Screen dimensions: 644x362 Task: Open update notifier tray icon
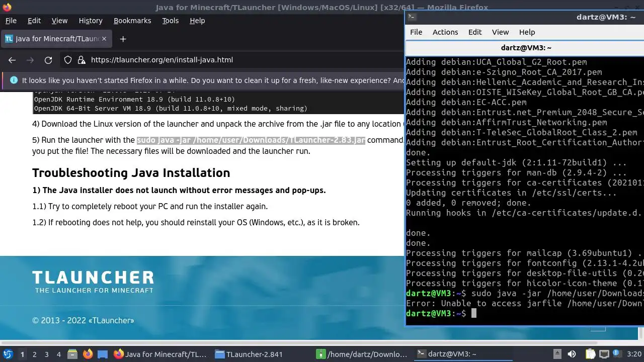pyautogui.click(x=618, y=354)
